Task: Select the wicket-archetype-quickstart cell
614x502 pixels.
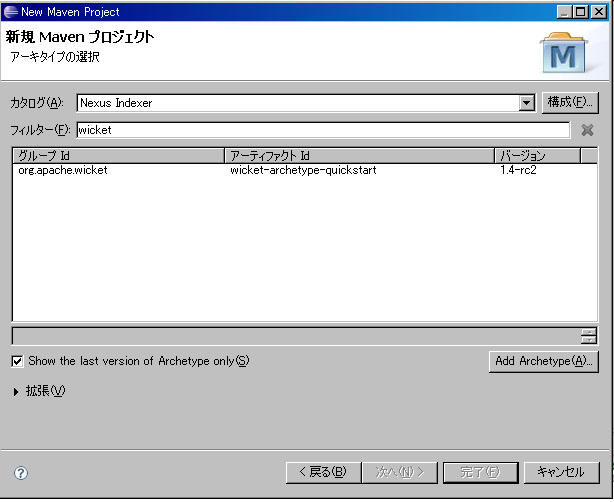Action: [303, 170]
